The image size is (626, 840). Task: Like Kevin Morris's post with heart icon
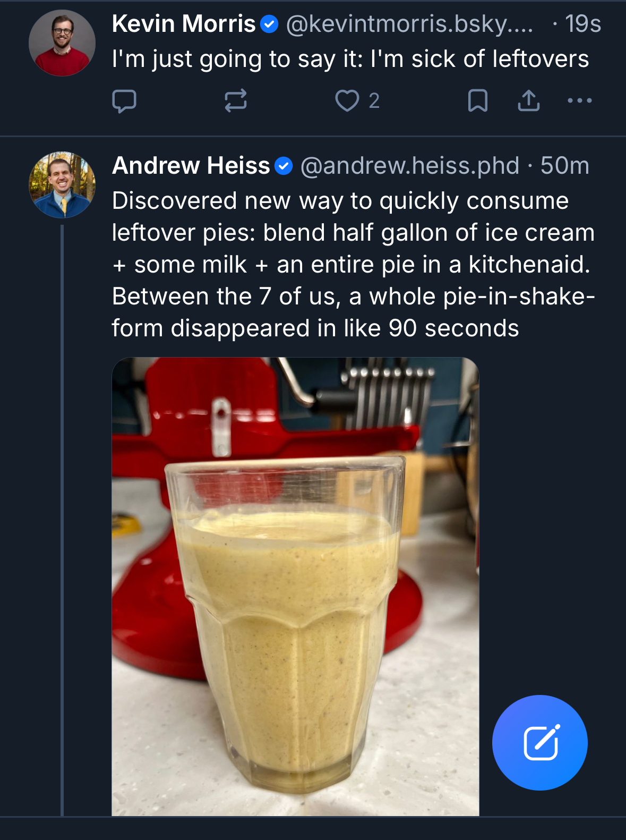tap(347, 100)
